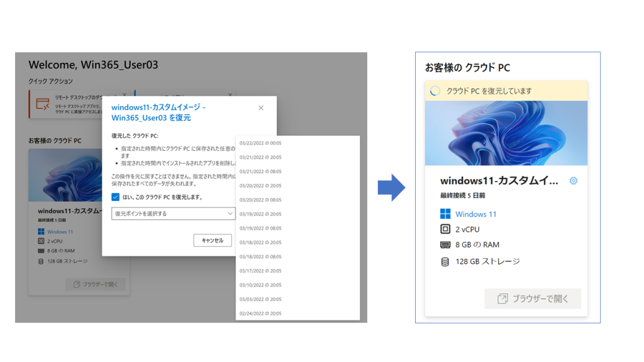Click the spinner icon beside クラウド PC を復元しています
The width and height of the screenshot is (644, 362).
tap(435, 90)
